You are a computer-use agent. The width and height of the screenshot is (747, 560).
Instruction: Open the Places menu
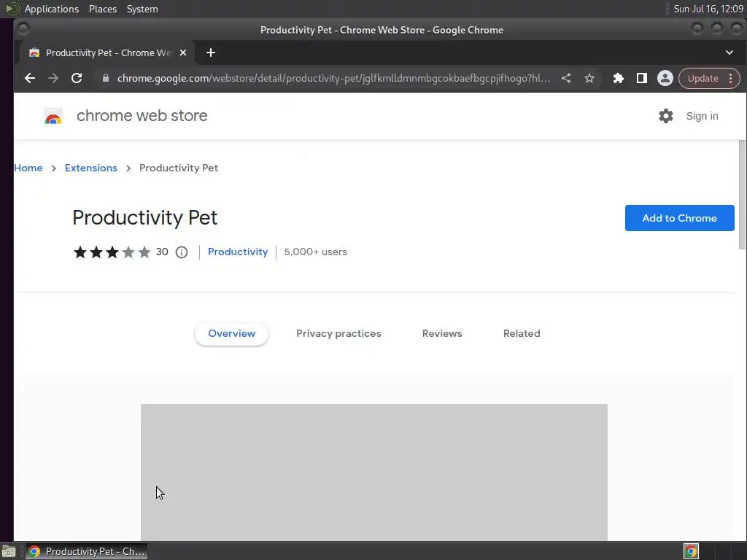[x=103, y=9]
